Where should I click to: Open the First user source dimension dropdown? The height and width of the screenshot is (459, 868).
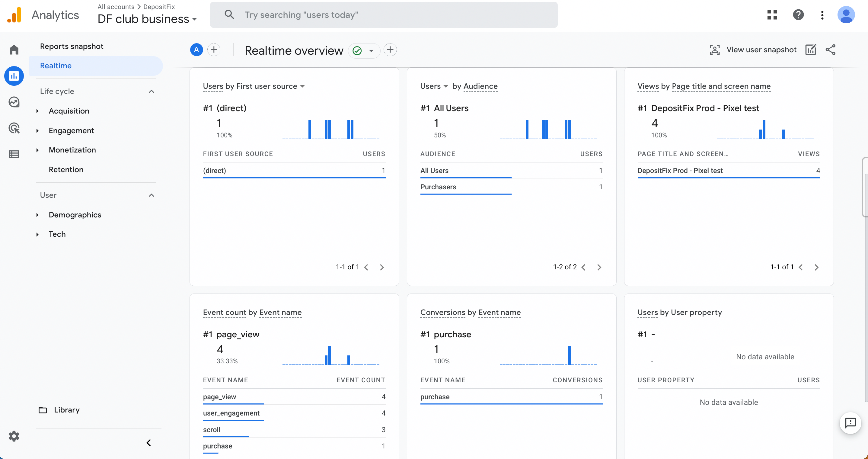pos(302,86)
